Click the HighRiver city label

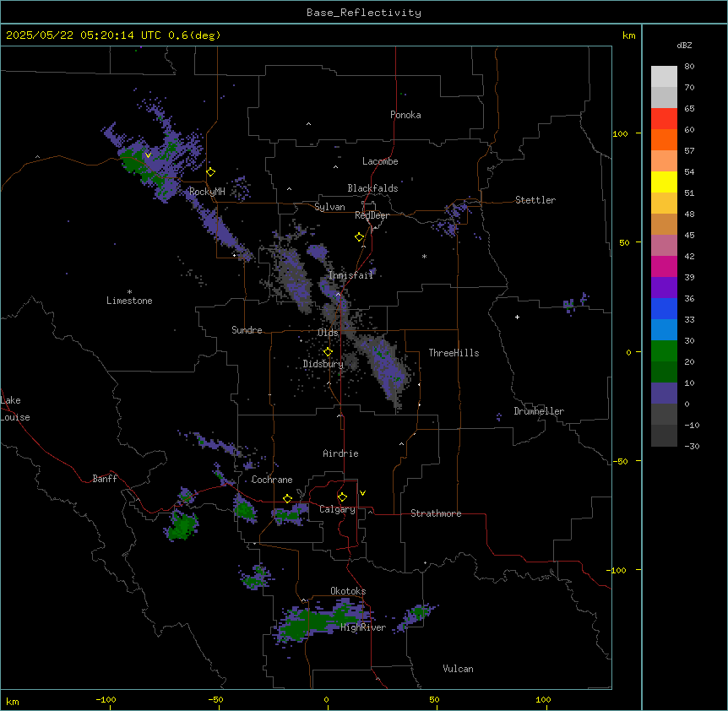363,627
